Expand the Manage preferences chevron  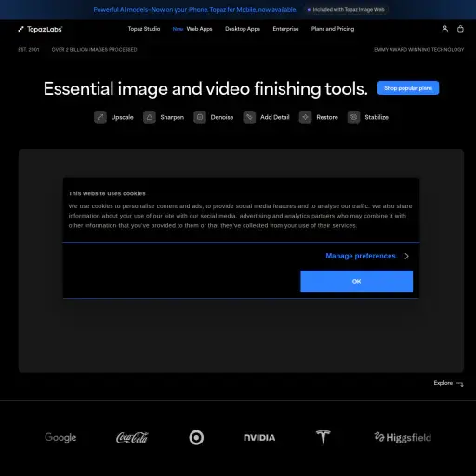[406, 256]
